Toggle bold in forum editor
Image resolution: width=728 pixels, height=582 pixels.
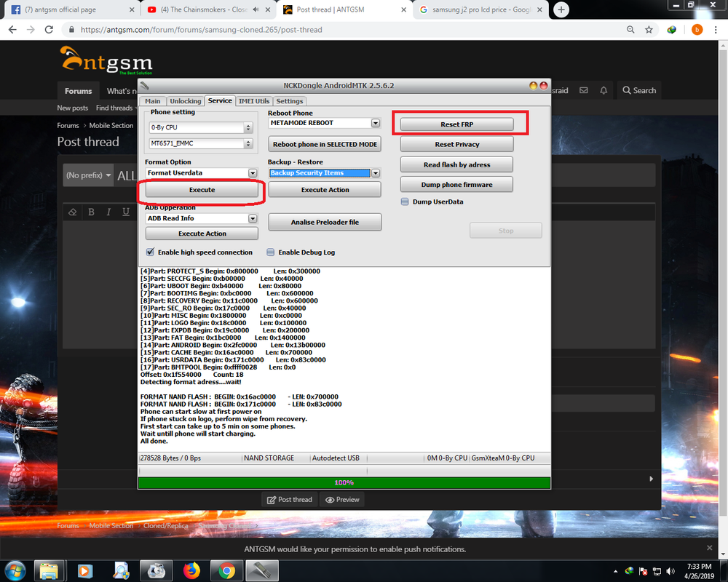(x=91, y=212)
